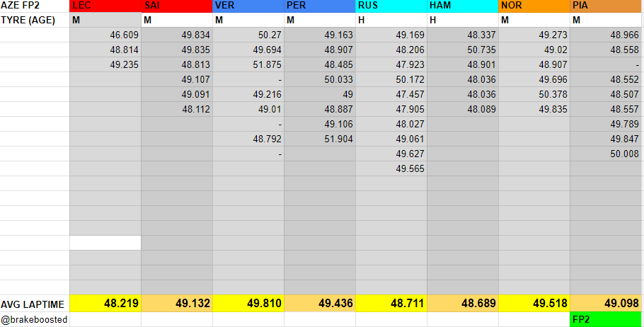
Task: Click the 49.107 cell
Action: coord(177,79)
